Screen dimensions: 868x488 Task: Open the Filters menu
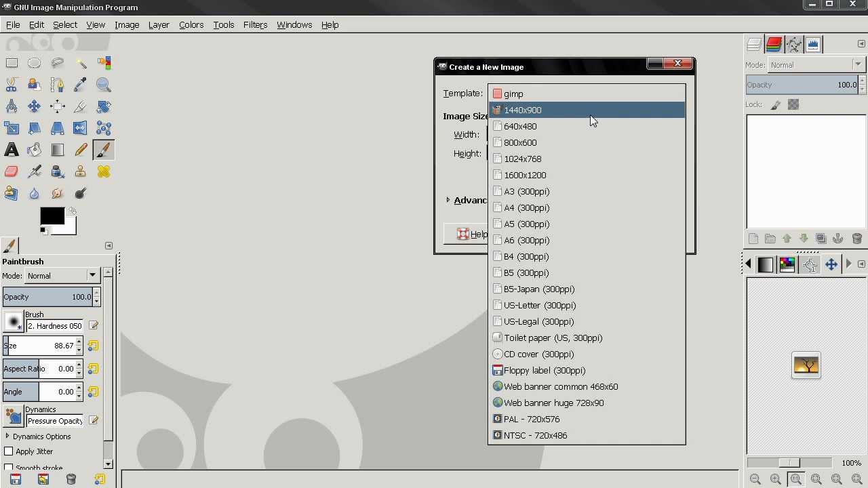[x=255, y=24]
